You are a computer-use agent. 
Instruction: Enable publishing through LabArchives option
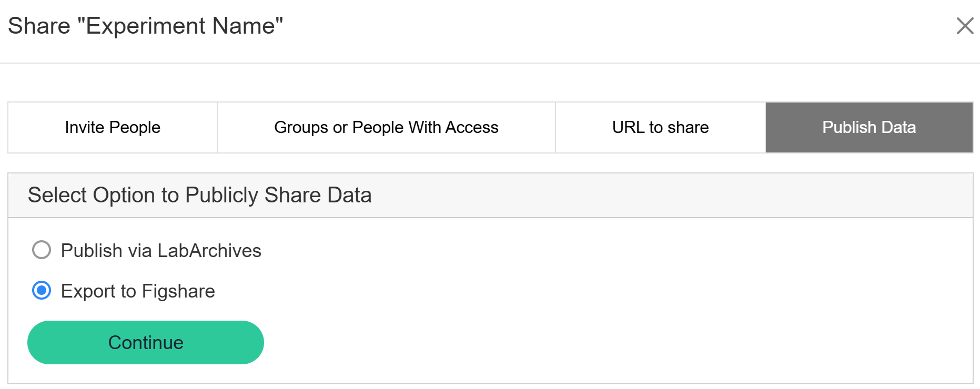pos(42,250)
